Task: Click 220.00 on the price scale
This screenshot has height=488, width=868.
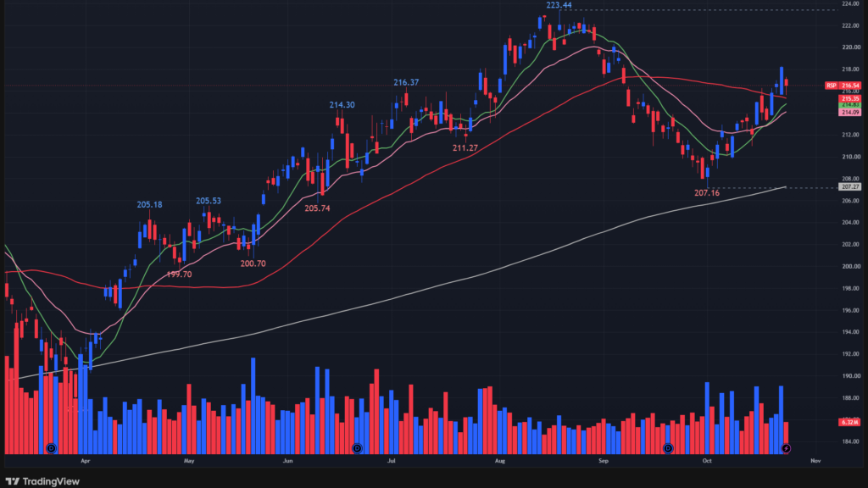Action: (x=850, y=47)
